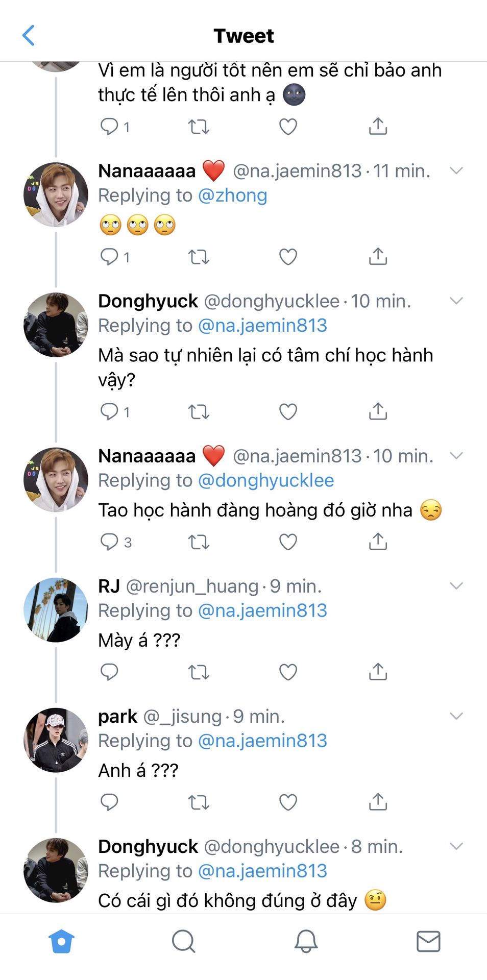Viewport: 487px width, 980px height.
Task: Retweet park's "Anh á ???" tweet
Action: [x=199, y=802]
